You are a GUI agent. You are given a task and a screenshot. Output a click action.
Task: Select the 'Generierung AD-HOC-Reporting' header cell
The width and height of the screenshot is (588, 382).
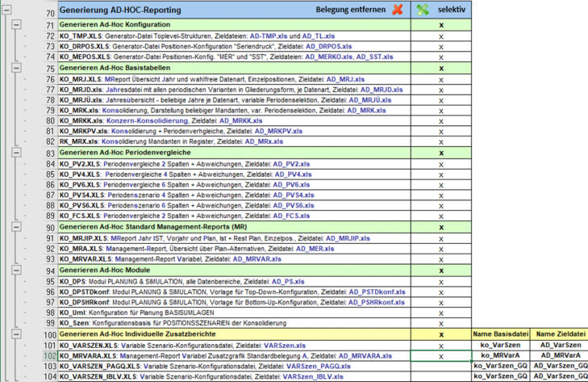(x=121, y=10)
